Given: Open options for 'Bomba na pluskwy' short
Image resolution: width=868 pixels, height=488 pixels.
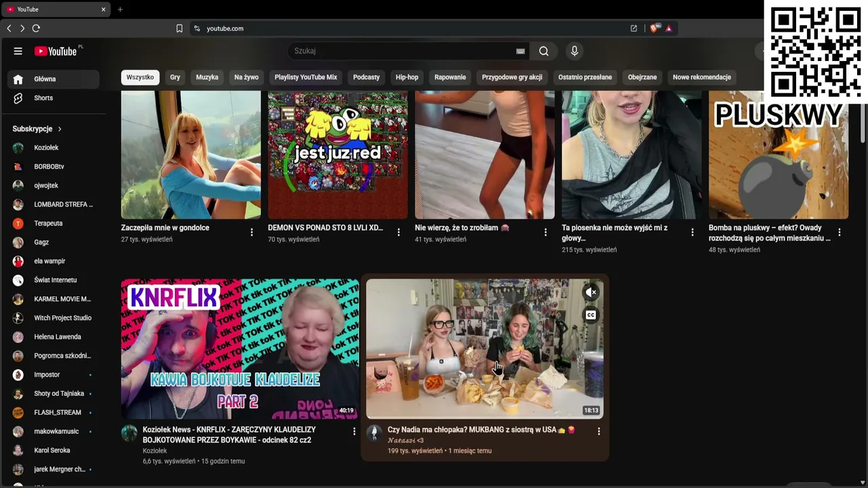Looking at the screenshot, I should coord(840,232).
